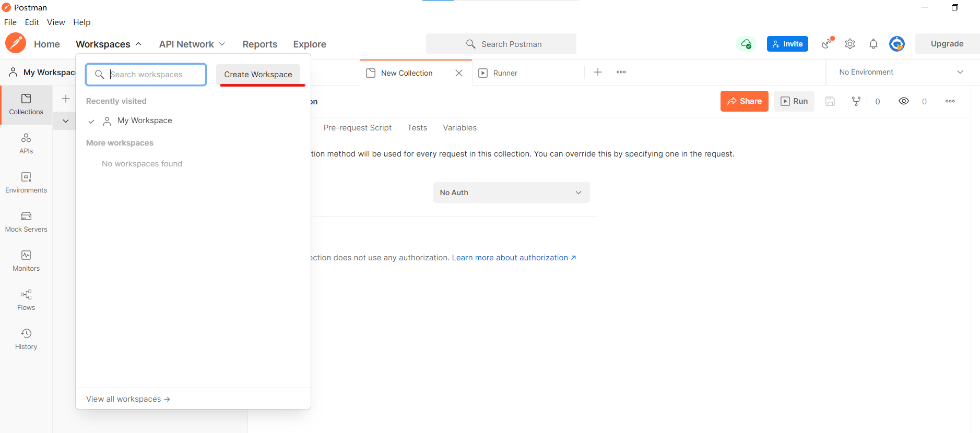This screenshot has height=433, width=980.
Task: Click the save collection icon
Action: pos(830,101)
